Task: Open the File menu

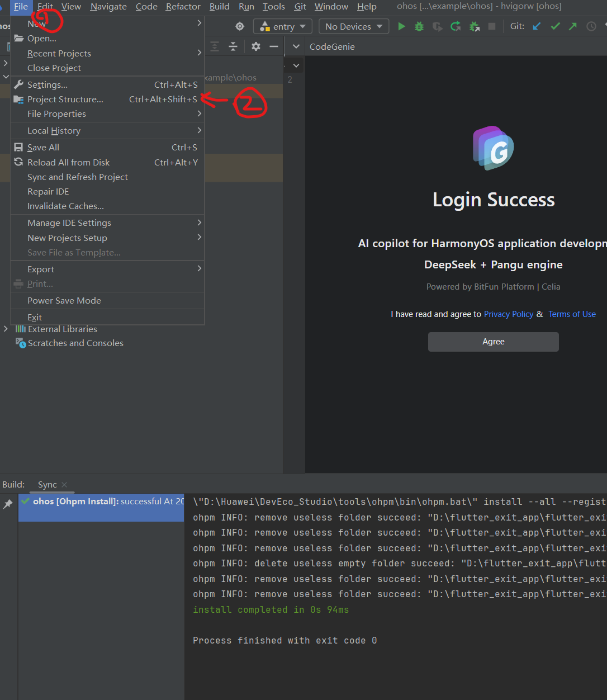Action: pyautogui.click(x=21, y=6)
